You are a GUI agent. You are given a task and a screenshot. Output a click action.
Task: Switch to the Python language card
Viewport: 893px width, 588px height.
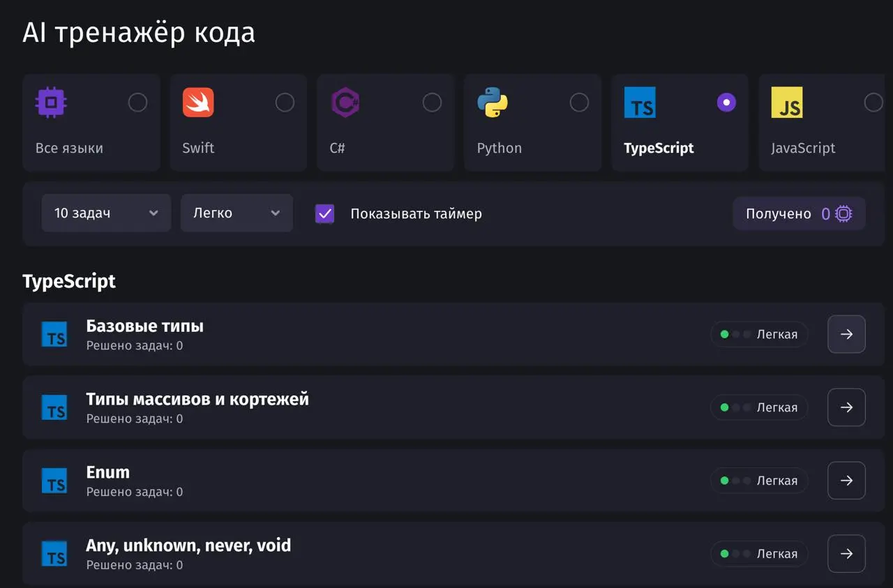point(532,123)
